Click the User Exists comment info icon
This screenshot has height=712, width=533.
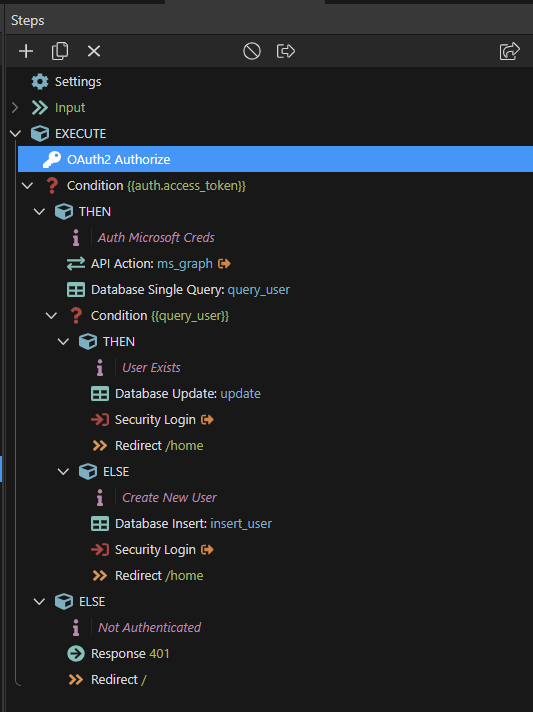[100, 367]
